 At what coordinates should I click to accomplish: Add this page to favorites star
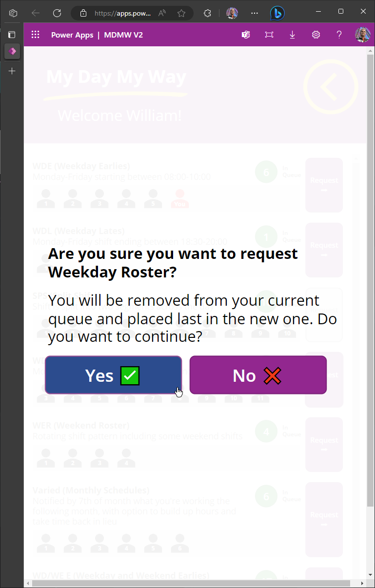pos(181,13)
